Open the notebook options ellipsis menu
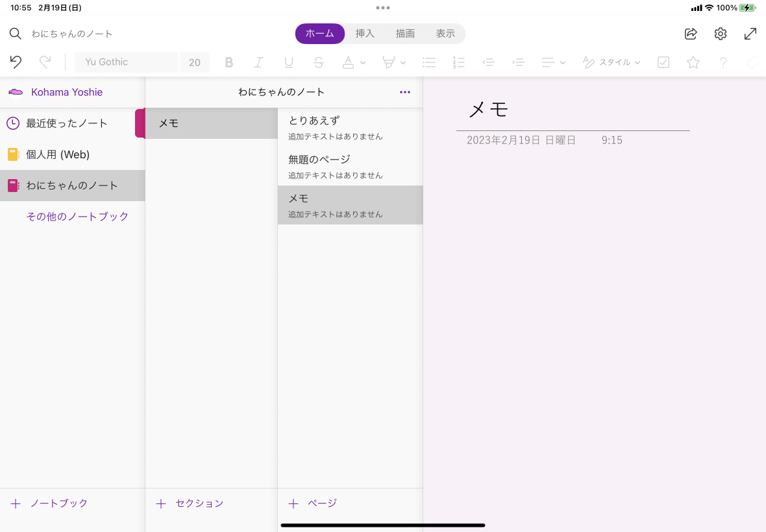 405,92
